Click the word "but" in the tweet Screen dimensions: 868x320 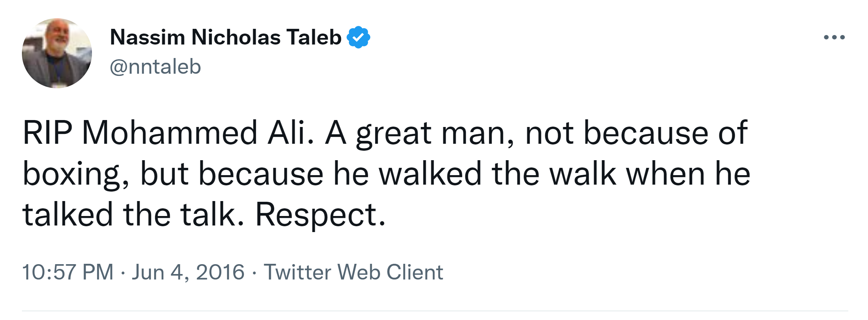(x=164, y=174)
